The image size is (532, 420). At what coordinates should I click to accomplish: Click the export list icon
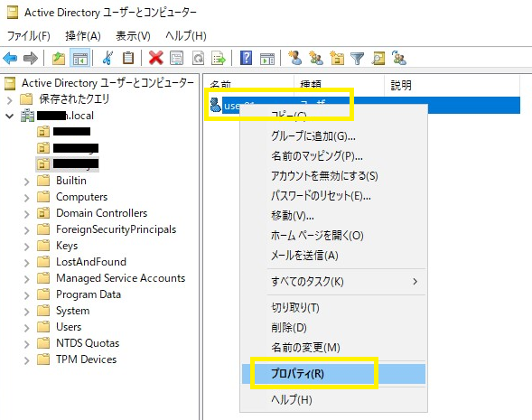pos(219,58)
